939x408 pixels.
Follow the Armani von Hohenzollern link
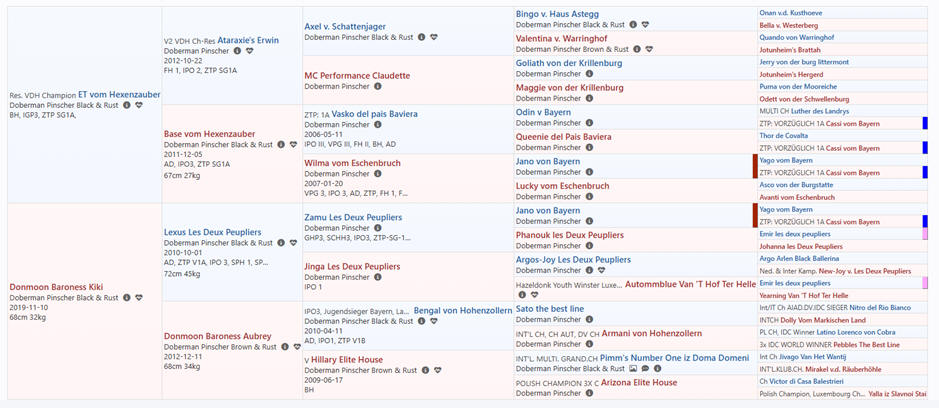pos(652,333)
